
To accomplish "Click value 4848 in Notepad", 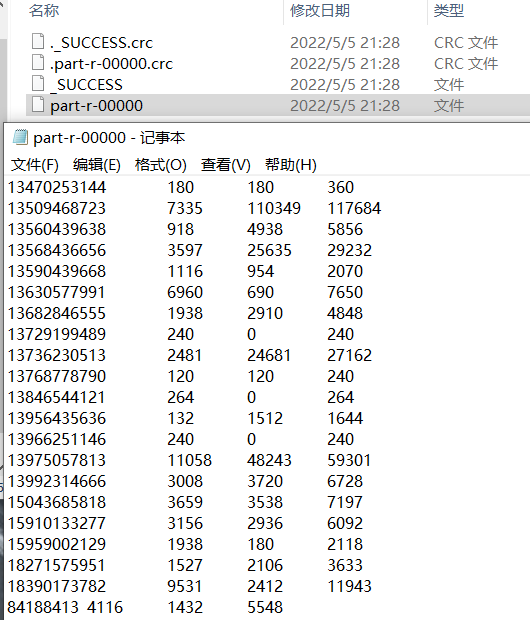I will [x=345, y=313].
